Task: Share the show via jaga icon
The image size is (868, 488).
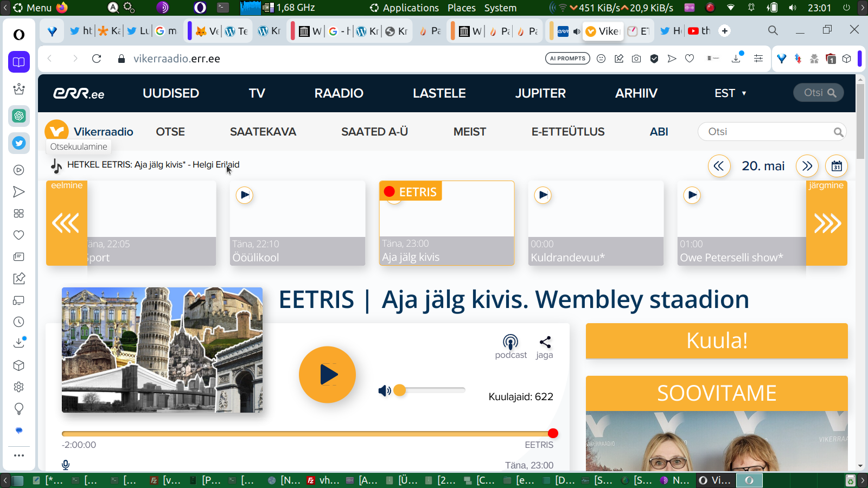Action: 545,342
